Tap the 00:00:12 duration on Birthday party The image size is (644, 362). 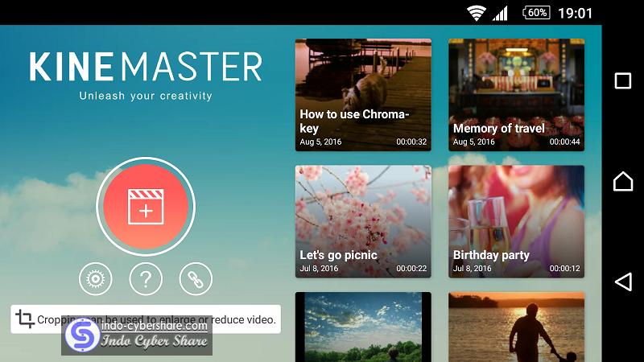click(x=565, y=269)
